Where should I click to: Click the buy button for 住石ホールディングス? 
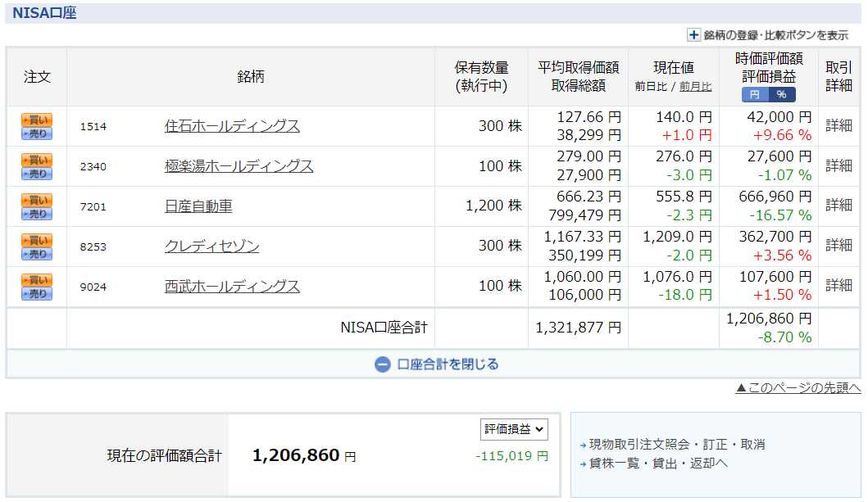37,120
